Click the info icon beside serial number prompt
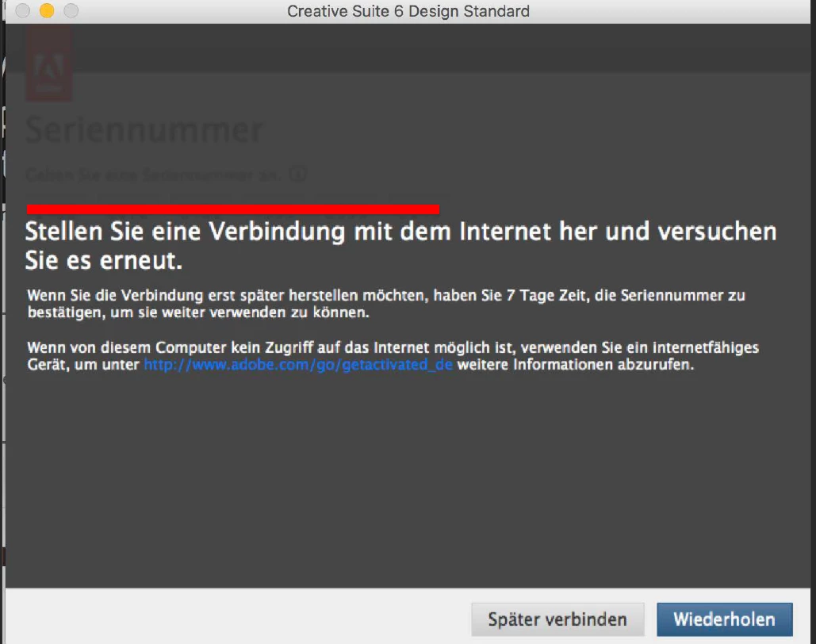The image size is (816, 644). click(297, 174)
